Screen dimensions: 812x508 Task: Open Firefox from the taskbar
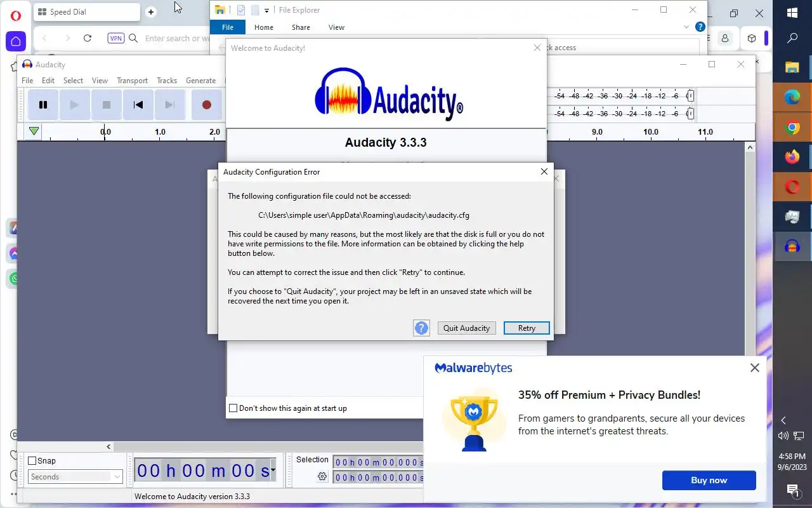pos(792,157)
